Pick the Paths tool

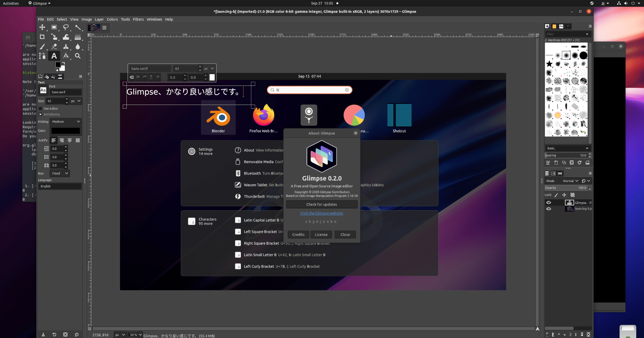pyautogui.click(x=42, y=56)
